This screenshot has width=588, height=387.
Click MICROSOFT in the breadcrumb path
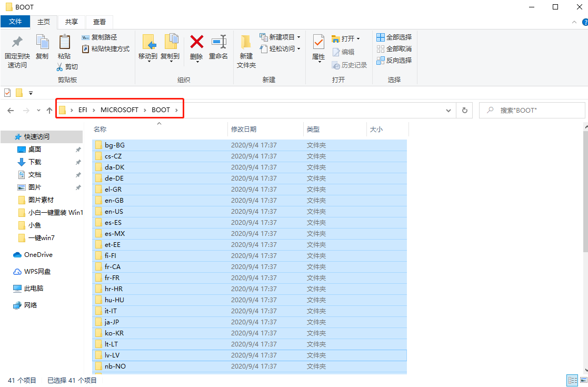119,110
